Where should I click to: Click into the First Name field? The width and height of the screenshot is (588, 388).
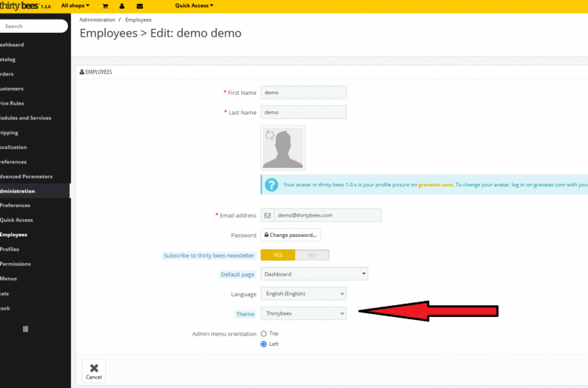[303, 92]
